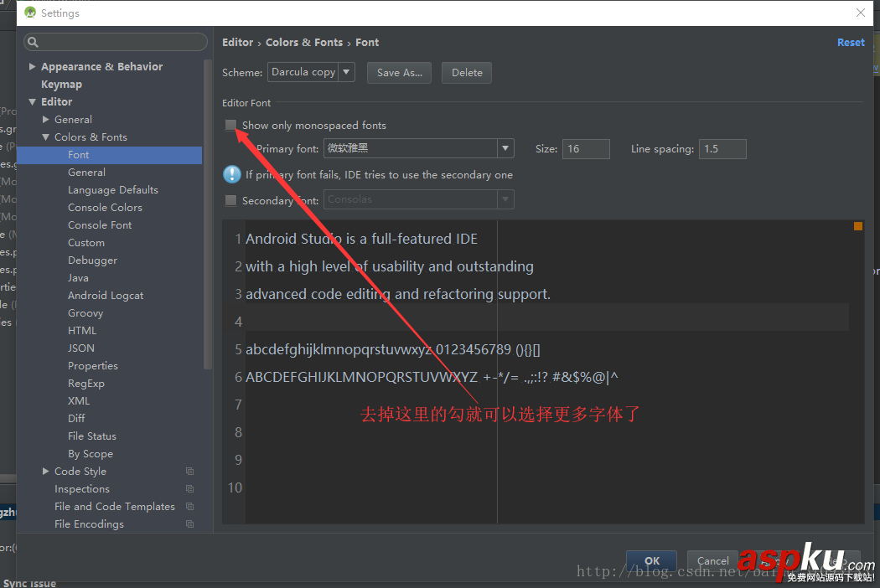This screenshot has height=588, width=880.
Task: Select Custom in the settings tree
Action: [x=85, y=242]
